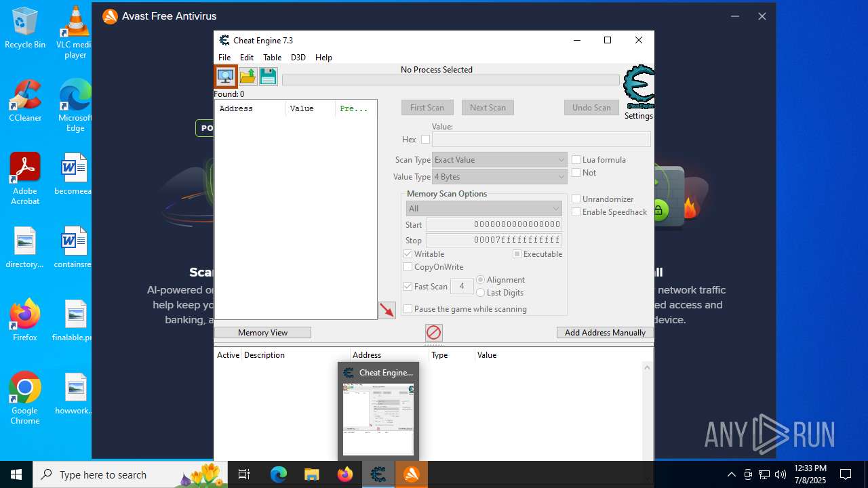868x488 pixels.
Task: Click the open cheat table folder icon
Action: click(248, 76)
